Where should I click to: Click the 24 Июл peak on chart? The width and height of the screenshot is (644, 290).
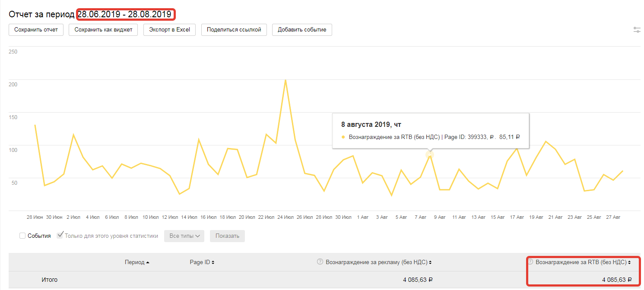point(286,80)
